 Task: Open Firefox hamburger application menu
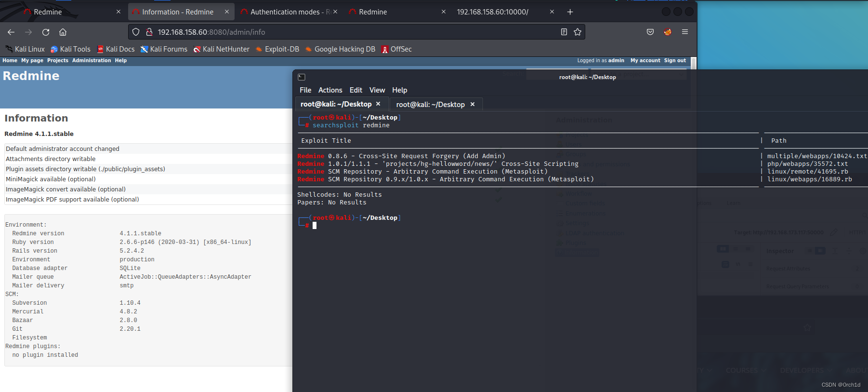(685, 32)
